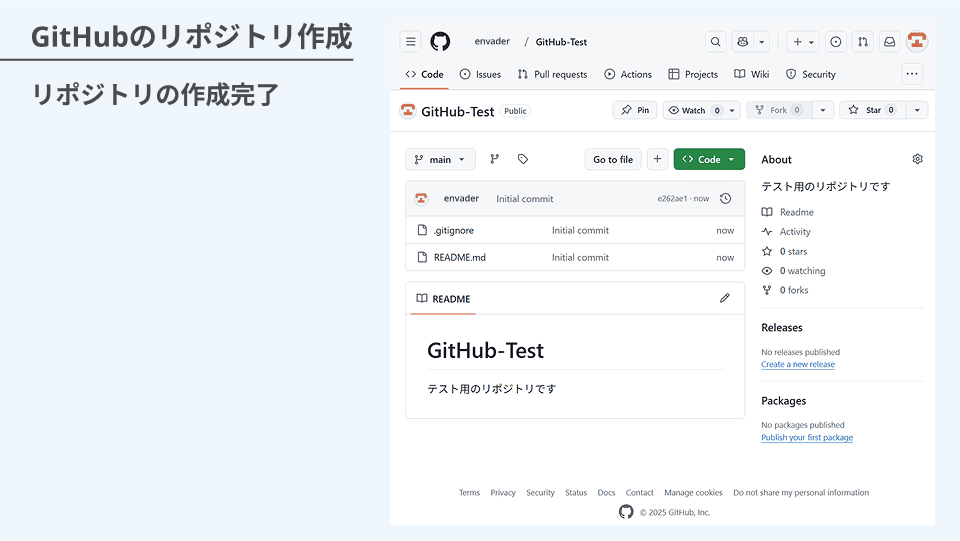Screen dimensions: 960x541
Task: Open issues circle icon in header
Action: (835, 42)
